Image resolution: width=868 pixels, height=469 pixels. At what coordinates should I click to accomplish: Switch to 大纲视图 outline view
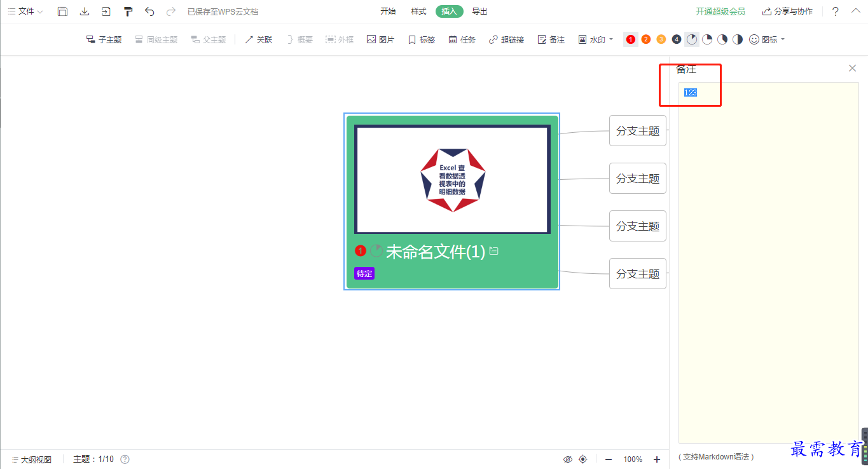[32, 459]
